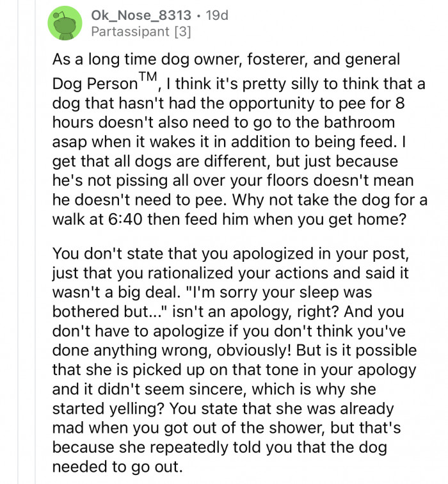Click the first paragraph starting 'As a long time'
The width and height of the screenshot is (448, 484).
[x=239, y=139]
